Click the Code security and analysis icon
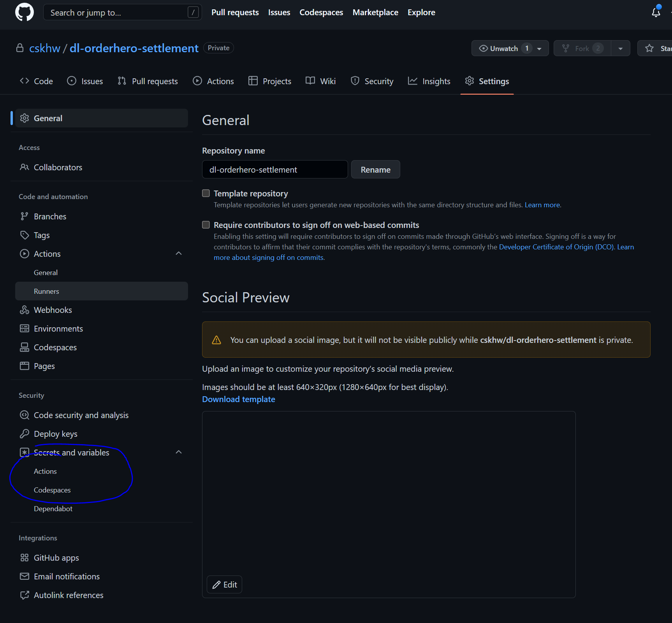Screen dimensions: 672x623 tap(25, 415)
